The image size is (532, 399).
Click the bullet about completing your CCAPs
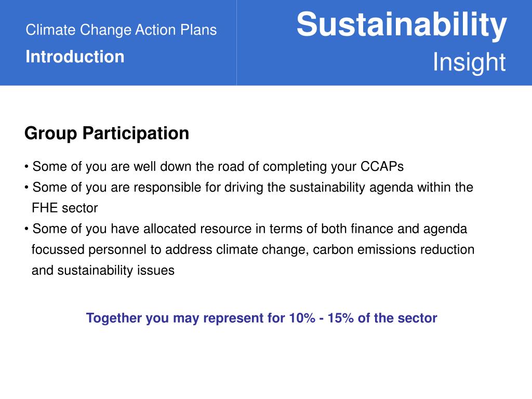point(214,167)
